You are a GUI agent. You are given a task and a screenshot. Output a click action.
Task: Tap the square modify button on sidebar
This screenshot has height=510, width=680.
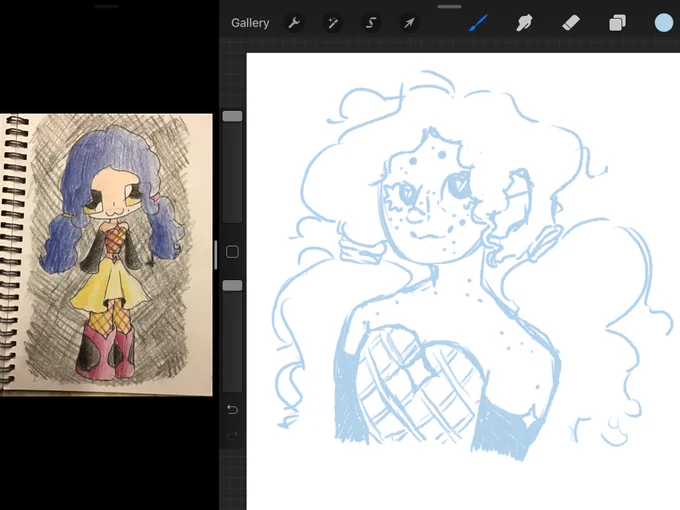coord(232,252)
